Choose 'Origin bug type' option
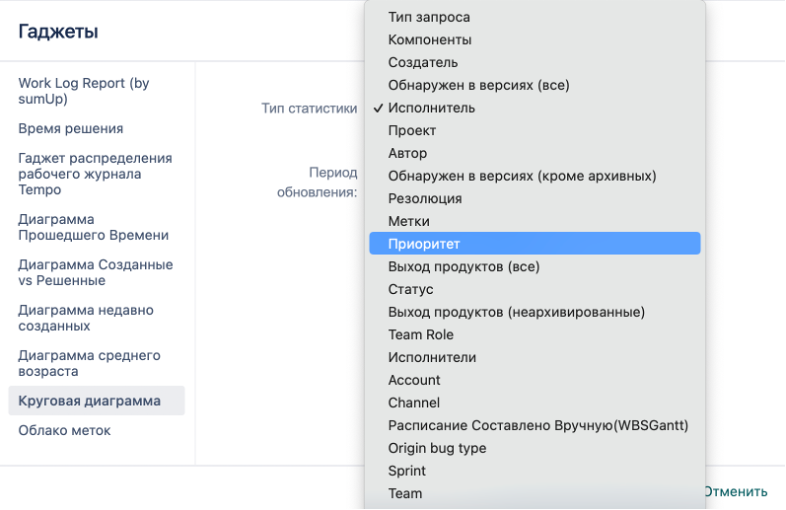 pyautogui.click(x=437, y=448)
